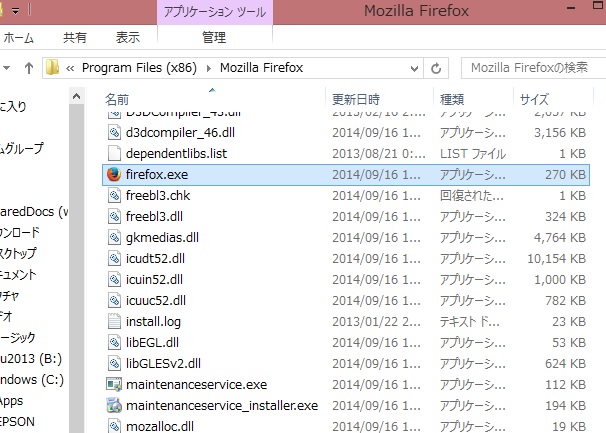The image size is (606, 433).
Task: Sort by the サイズ column header
Action: tap(534, 99)
